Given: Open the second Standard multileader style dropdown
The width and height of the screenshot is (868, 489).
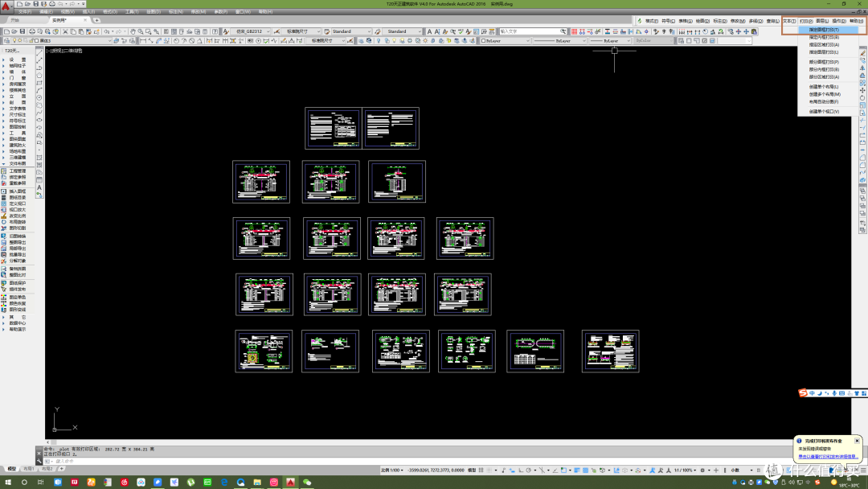Looking at the screenshot, I should [402, 31].
